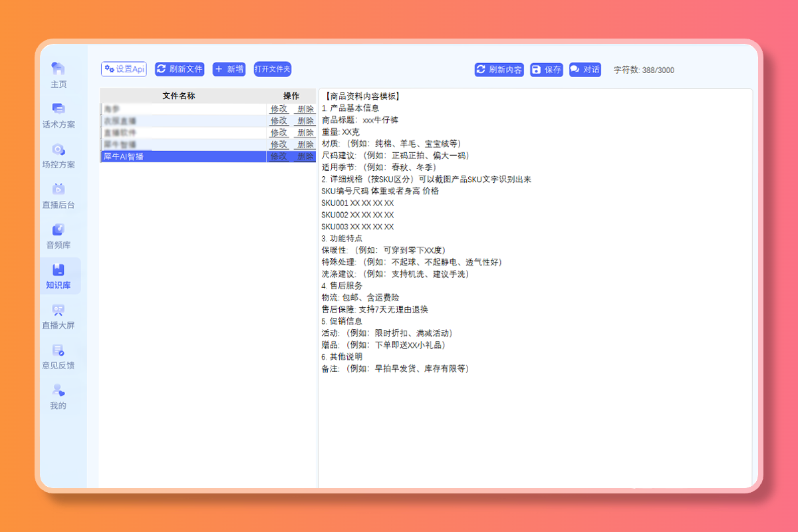Click 删除 for the 犀牛AI智播 row
798x532 pixels.
tap(305, 157)
